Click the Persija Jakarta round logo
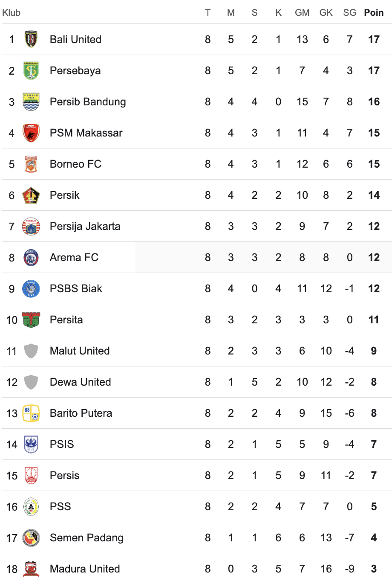Viewport: 392px width, 587px height. pyautogui.click(x=31, y=226)
